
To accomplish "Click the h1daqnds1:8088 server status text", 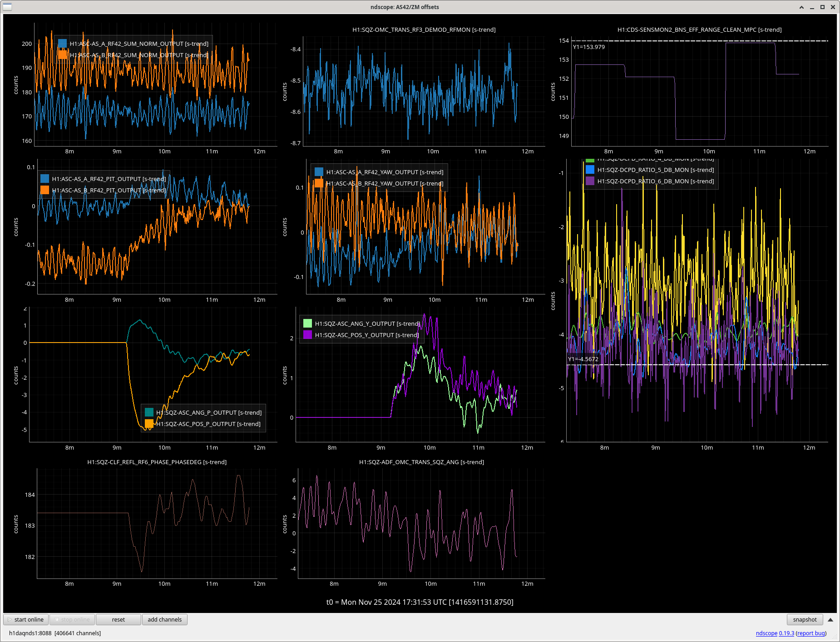I will 55,633.
